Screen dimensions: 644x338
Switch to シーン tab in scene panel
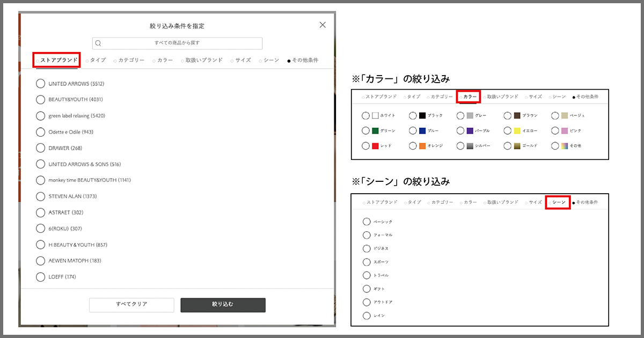559,202
